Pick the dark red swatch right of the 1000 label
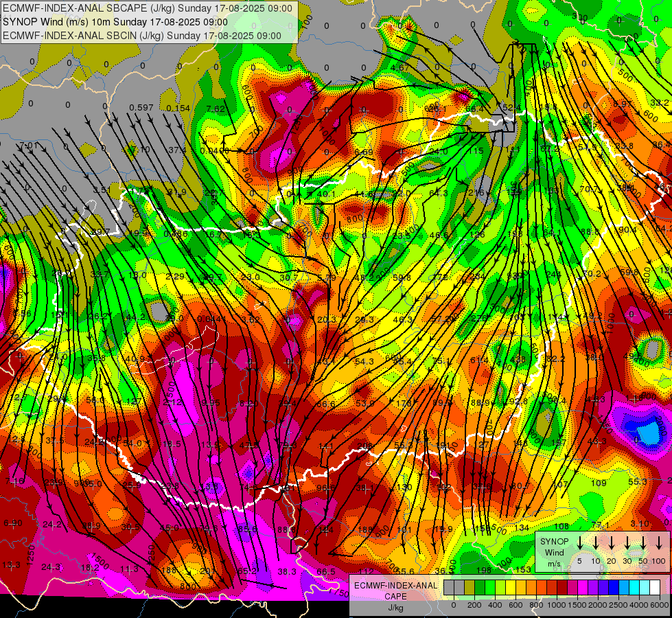This screenshot has width=672, height=618. point(563,587)
